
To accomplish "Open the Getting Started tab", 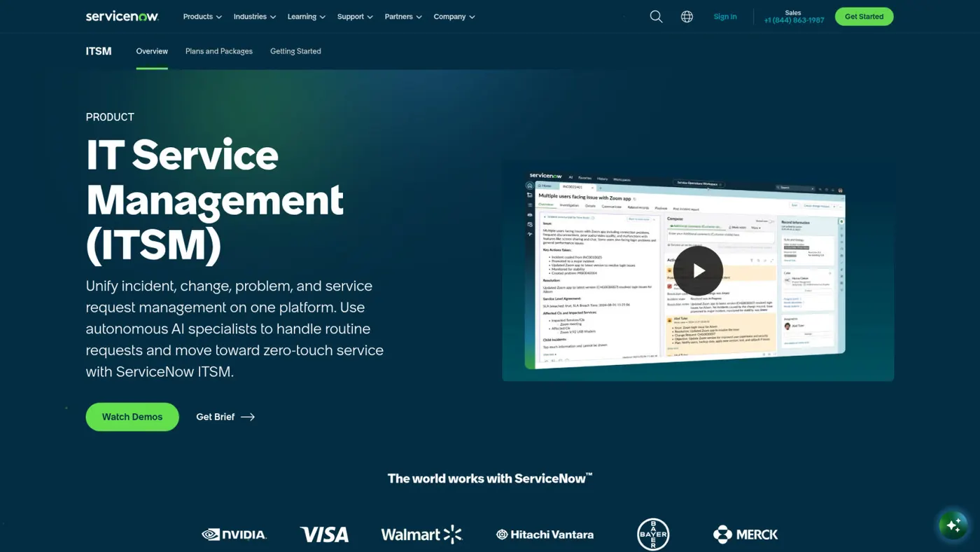I will 295,51.
